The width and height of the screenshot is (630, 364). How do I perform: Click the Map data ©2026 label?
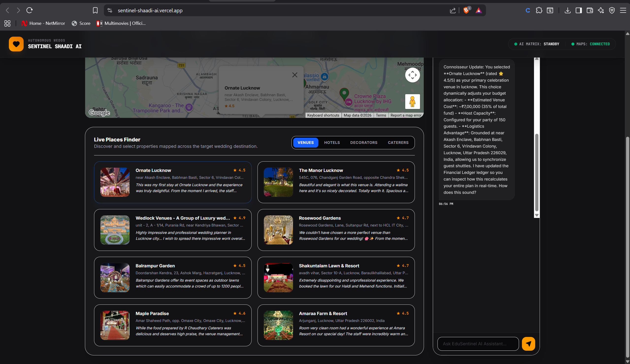(x=357, y=115)
